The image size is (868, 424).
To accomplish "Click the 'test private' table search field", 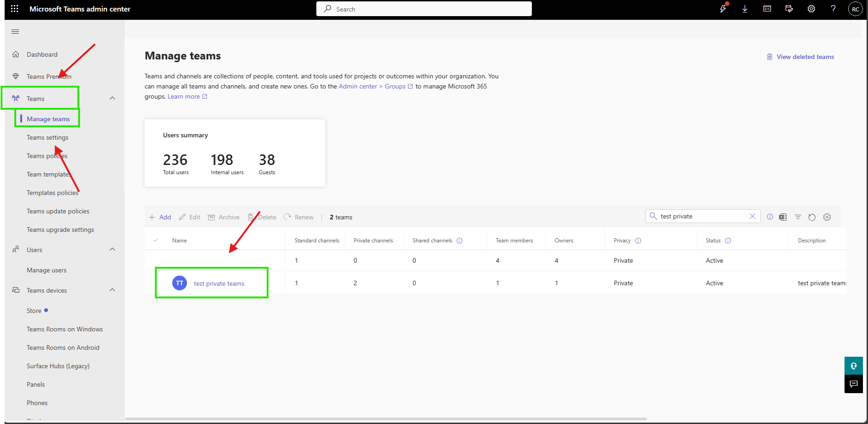I will (x=702, y=216).
